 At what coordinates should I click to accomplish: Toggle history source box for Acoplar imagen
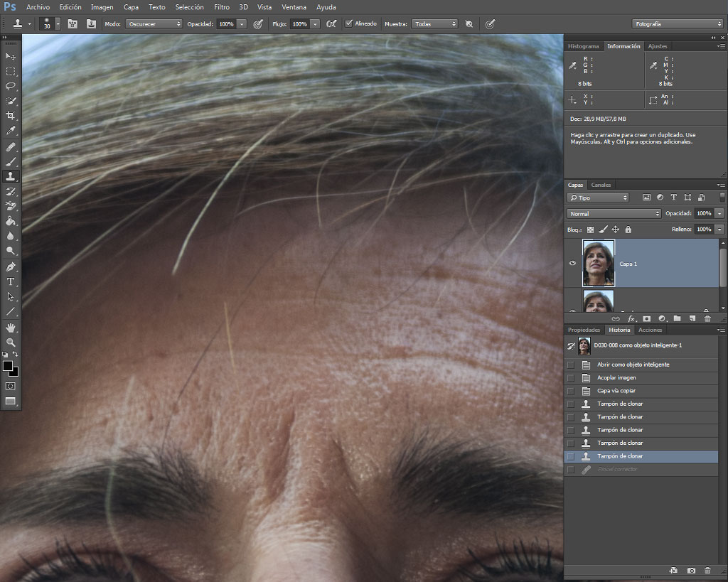(571, 378)
